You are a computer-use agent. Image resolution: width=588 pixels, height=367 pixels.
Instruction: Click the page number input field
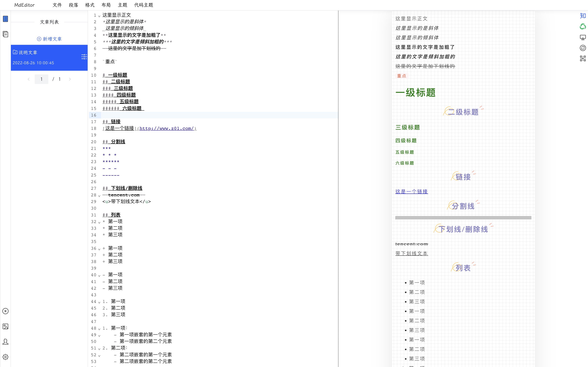pyautogui.click(x=42, y=79)
